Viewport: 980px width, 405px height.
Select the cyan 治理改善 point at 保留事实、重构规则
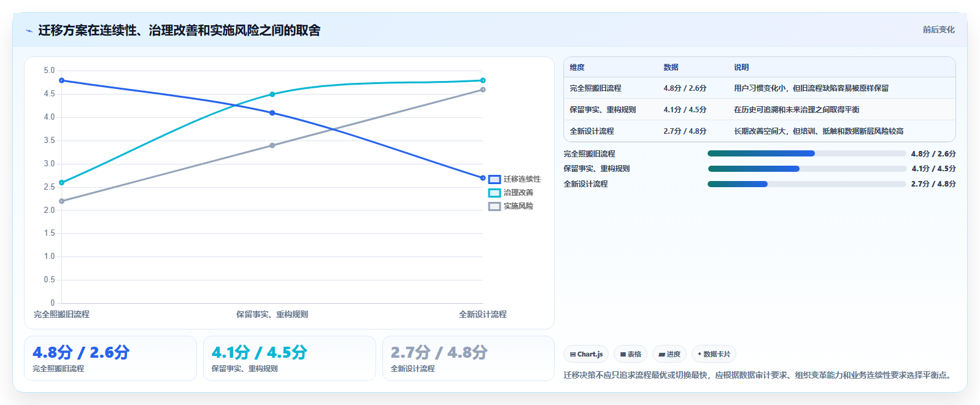[x=272, y=94]
